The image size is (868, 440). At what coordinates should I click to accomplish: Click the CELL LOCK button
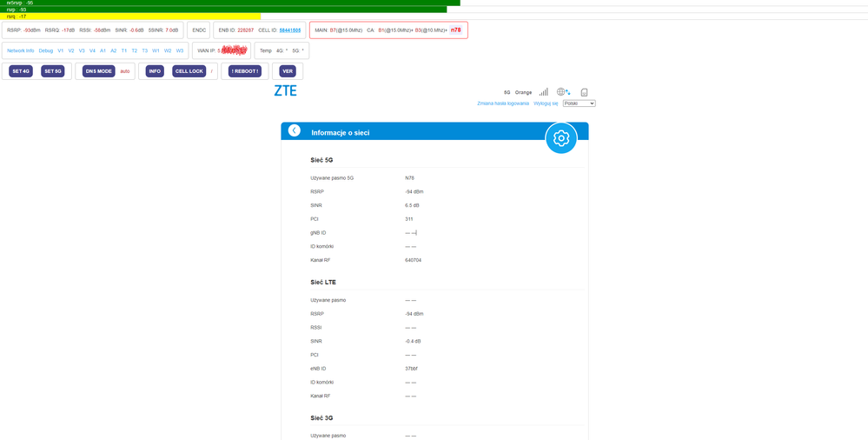(189, 71)
